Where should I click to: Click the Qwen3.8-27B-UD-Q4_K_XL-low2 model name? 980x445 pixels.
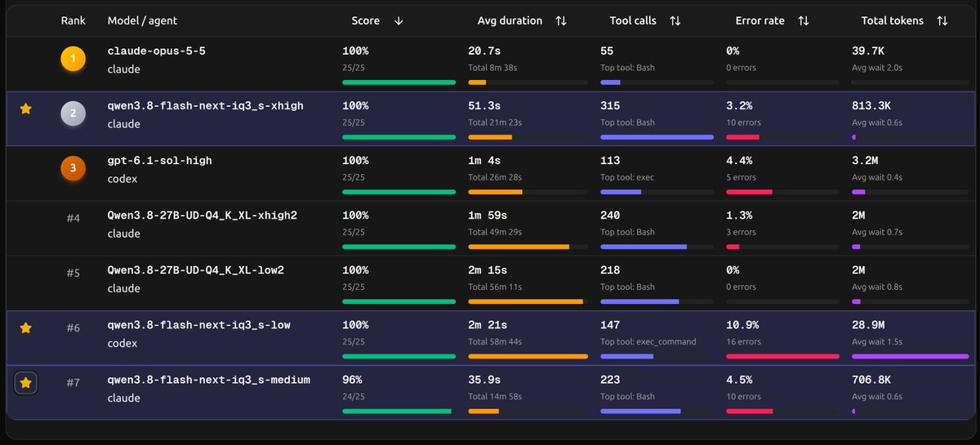click(196, 270)
